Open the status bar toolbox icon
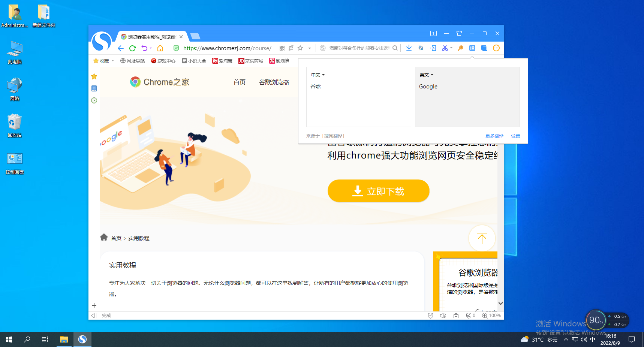Screen dimensions: 644x347 456,316
